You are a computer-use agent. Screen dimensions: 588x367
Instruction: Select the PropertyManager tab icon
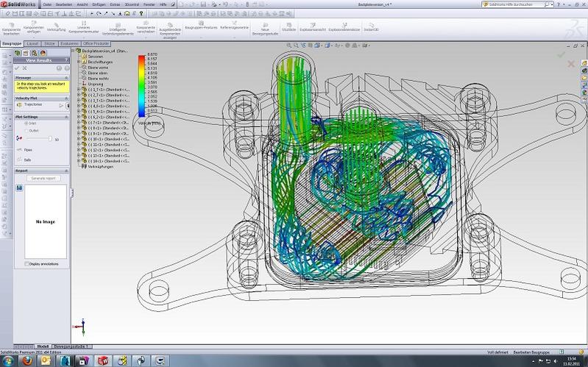[26, 53]
